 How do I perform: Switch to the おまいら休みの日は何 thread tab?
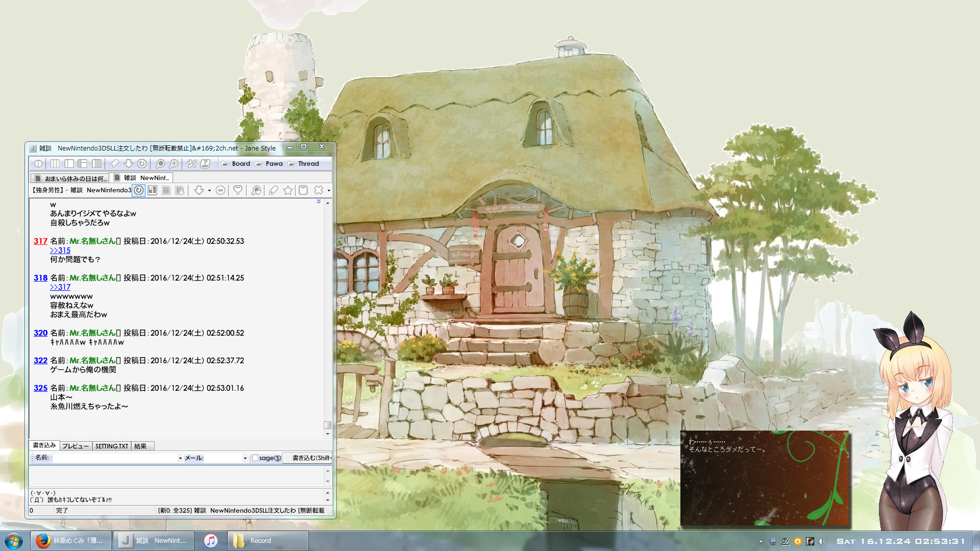click(x=71, y=179)
